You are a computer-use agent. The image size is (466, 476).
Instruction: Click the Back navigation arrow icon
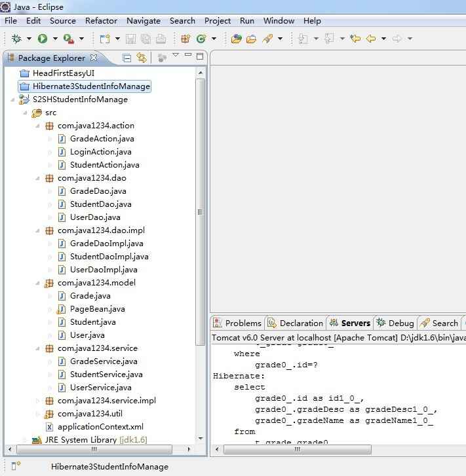click(371, 39)
